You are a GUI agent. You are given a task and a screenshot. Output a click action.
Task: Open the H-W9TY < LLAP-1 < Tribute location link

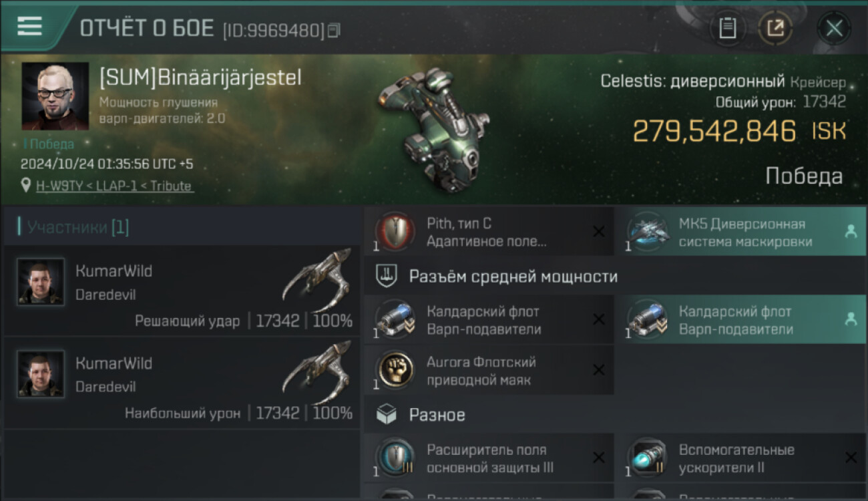(114, 186)
